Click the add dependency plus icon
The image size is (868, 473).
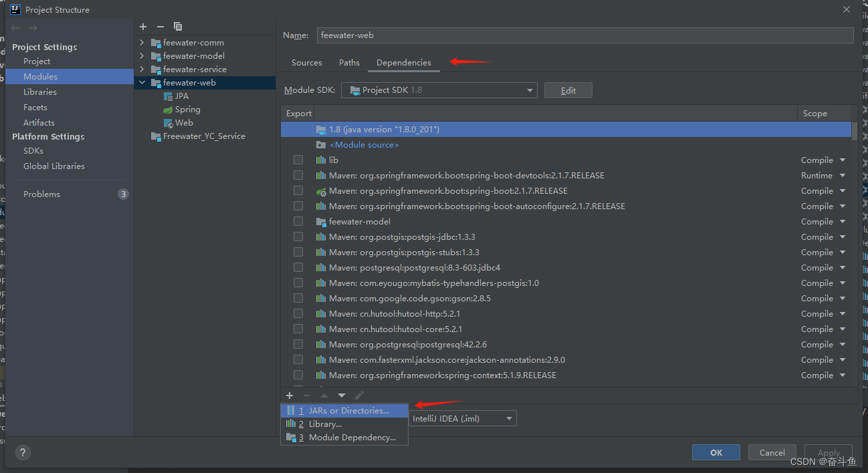pyautogui.click(x=290, y=396)
